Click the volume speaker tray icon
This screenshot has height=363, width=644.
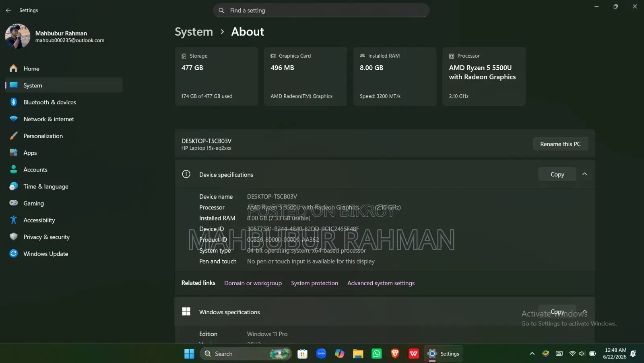(582, 354)
